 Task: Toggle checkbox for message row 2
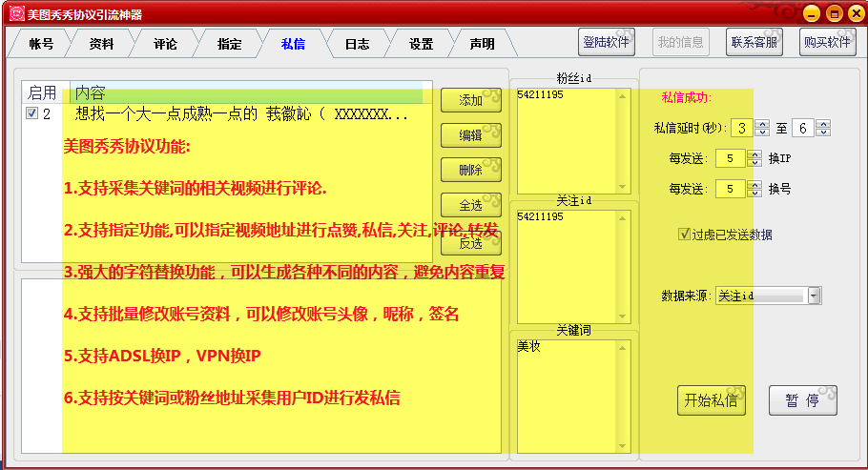coord(31,113)
